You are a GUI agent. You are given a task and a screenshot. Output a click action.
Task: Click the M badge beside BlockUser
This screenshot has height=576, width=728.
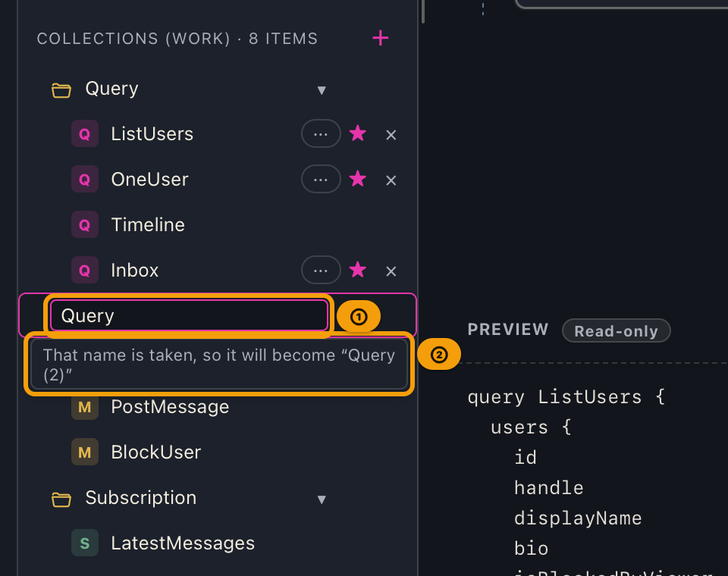84,452
